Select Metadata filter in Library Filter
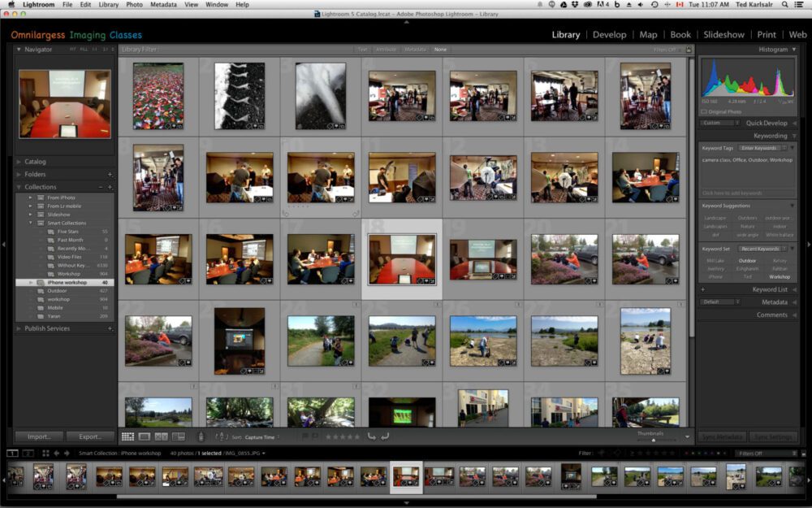This screenshot has height=508, width=812. tap(415, 50)
